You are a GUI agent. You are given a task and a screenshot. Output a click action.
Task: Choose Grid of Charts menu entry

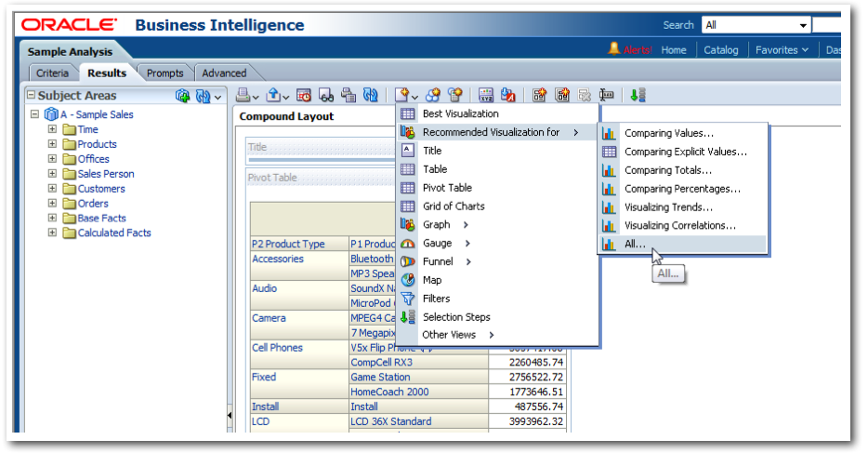(497, 206)
